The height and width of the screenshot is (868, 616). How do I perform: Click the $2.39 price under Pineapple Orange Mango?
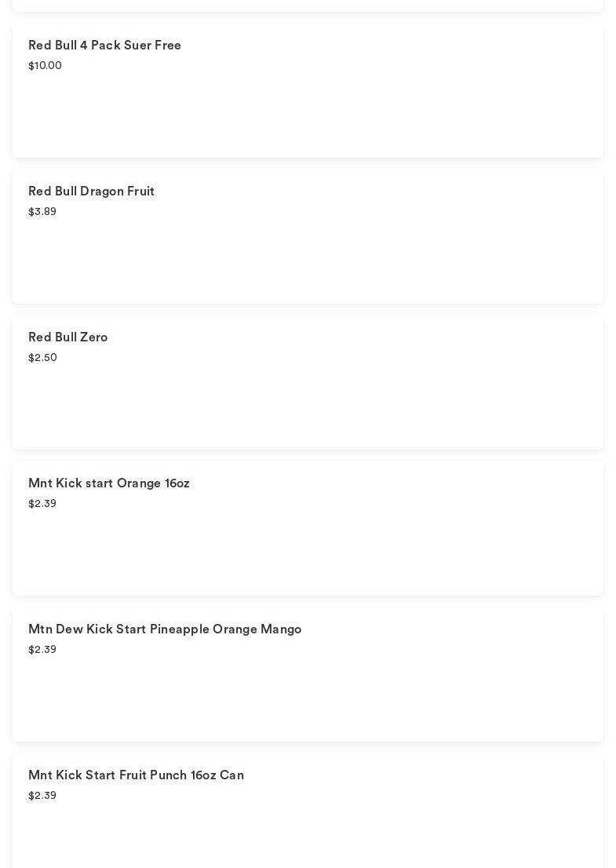click(x=42, y=650)
